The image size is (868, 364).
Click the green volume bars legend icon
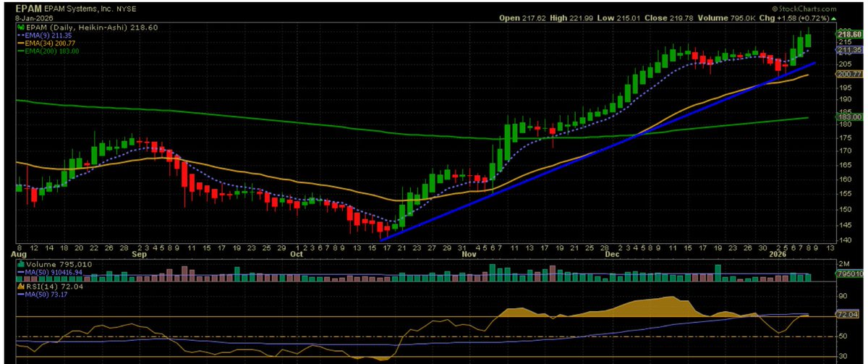21,266
